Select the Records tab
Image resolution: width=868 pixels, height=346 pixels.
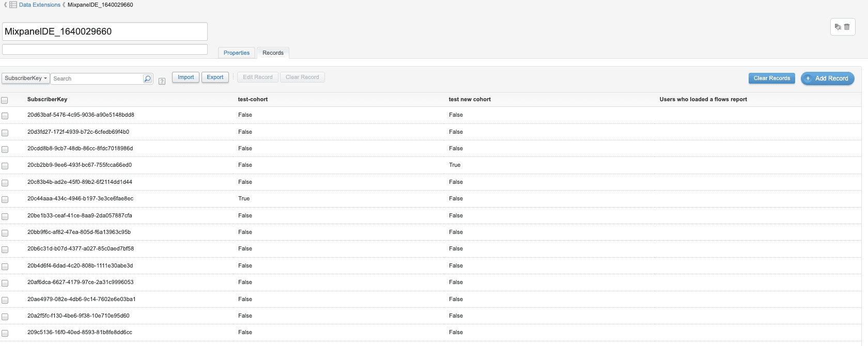[273, 53]
